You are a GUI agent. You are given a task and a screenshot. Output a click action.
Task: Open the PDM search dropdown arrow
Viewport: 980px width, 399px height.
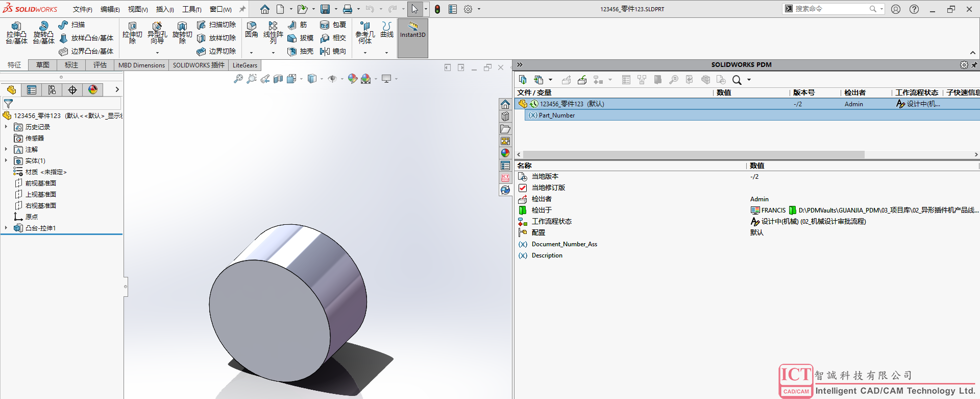tap(749, 80)
